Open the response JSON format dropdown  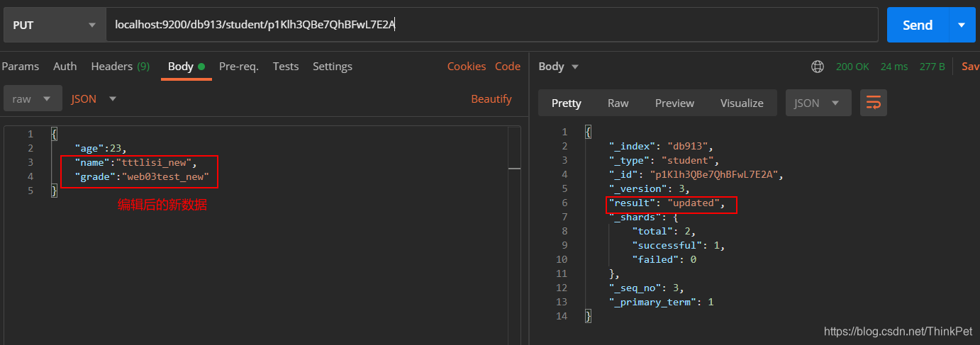coord(818,103)
